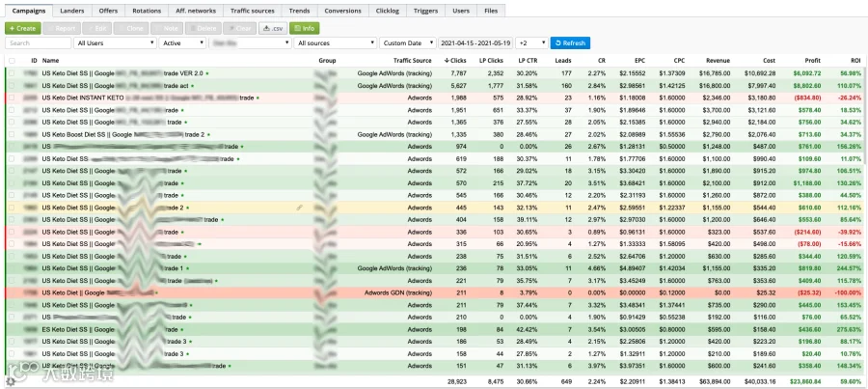Click the grayed-out Report toolbar button
The width and height of the screenshot is (868, 389).
[62, 28]
